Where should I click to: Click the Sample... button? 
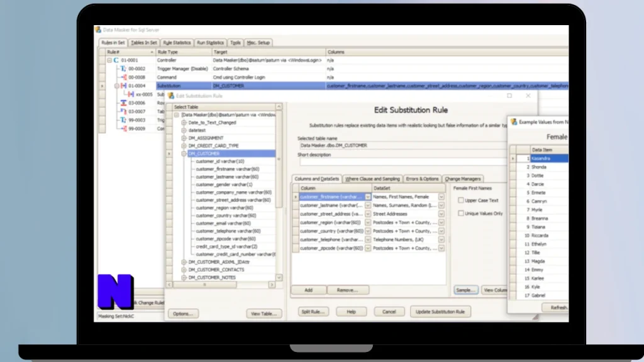466,290
